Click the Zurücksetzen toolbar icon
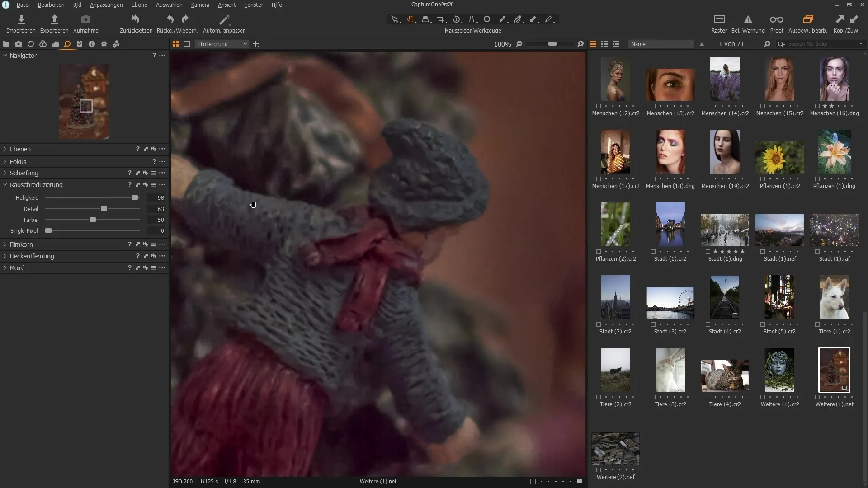 coord(136,19)
